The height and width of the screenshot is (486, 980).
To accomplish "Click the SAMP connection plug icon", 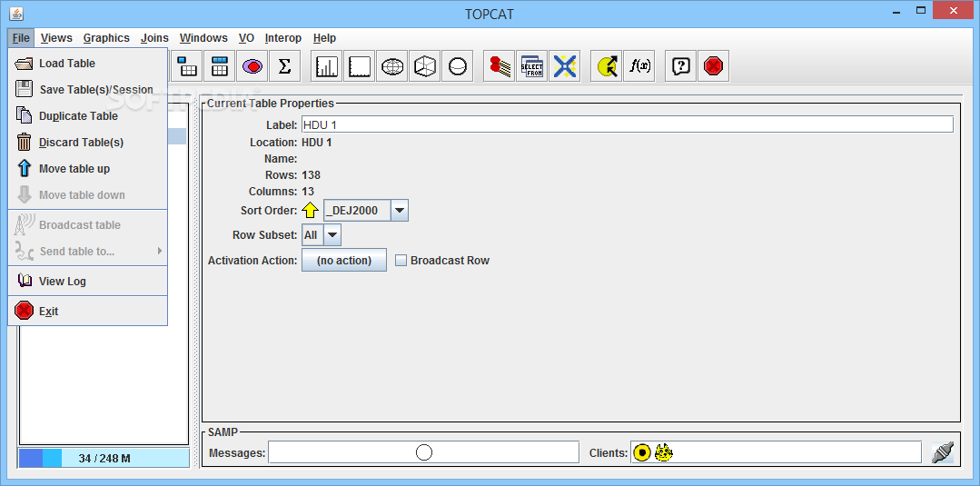I will coord(942,453).
